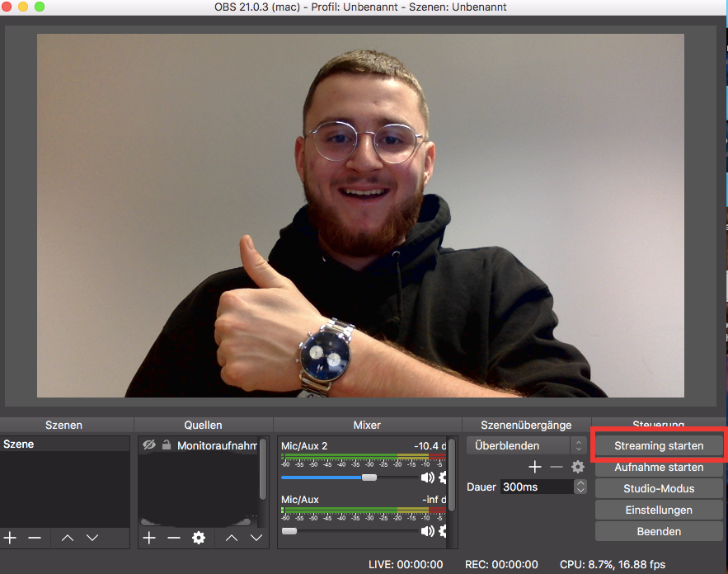Remove the selected scene with minus icon

(35, 538)
